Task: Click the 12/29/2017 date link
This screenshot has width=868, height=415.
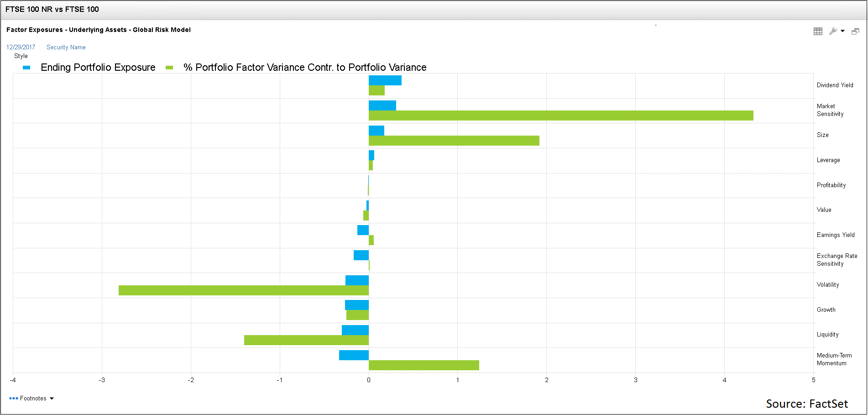Action: point(21,47)
